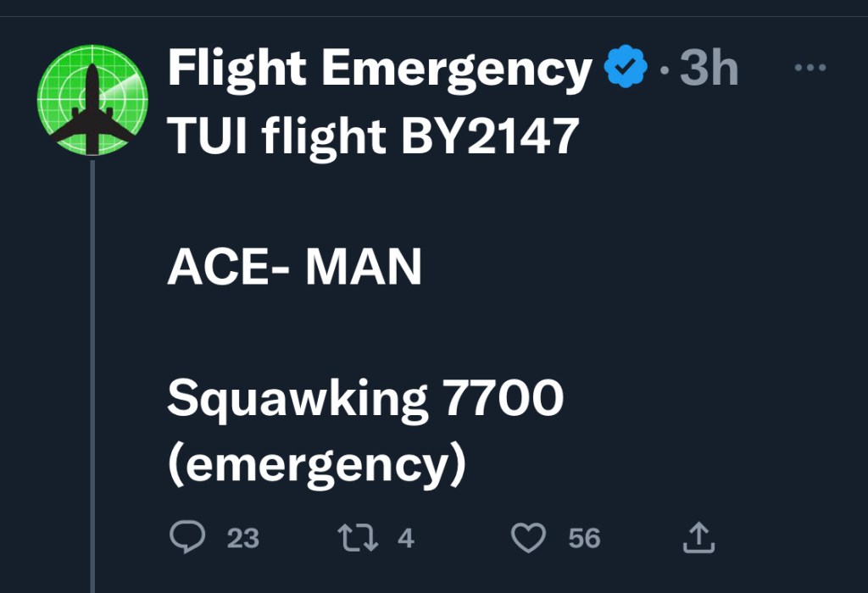868x593 pixels.
Task: Click the blue verified checkmark badge
Action: [626, 69]
